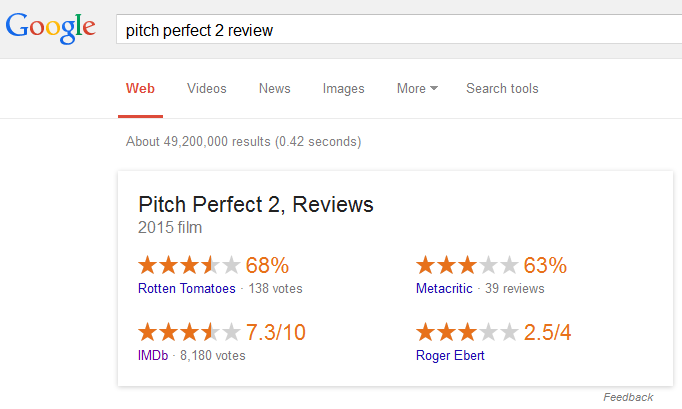Switch to the Images tab
Screen dimensions: 682x409
point(343,89)
